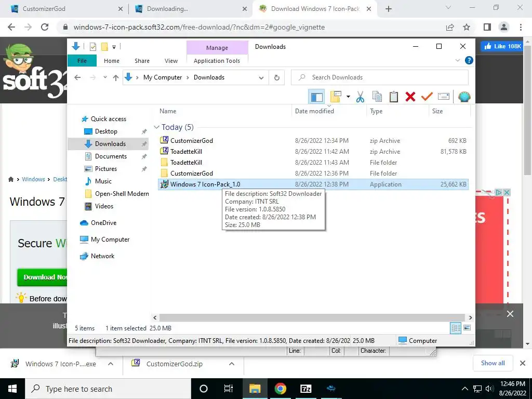Click quick access Properties checkmark icon in title bar
The height and width of the screenshot is (399, 532).
[x=92, y=47]
